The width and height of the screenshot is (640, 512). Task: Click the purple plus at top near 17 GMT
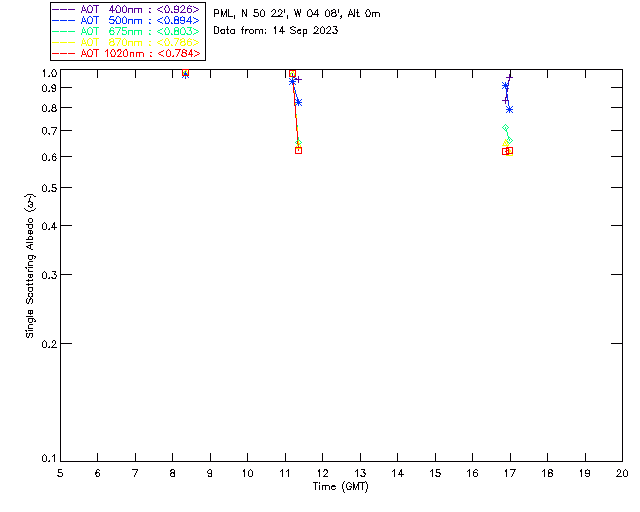tap(509, 77)
